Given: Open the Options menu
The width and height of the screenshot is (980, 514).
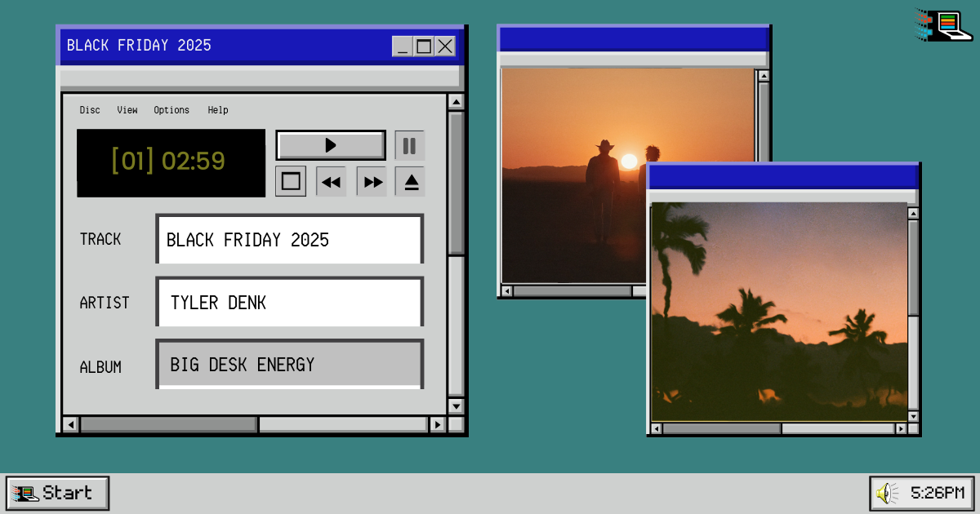Looking at the screenshot, I should pyautogui.click(x=171, y=110).
